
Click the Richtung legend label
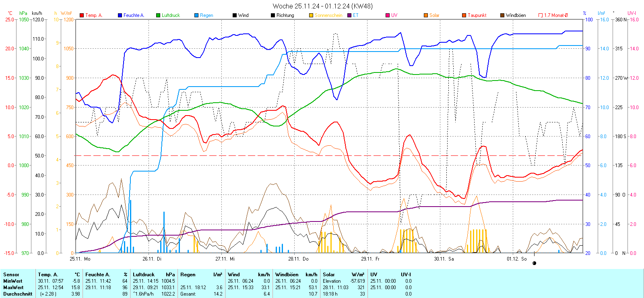pyautogui.click(x=285, y=15)
